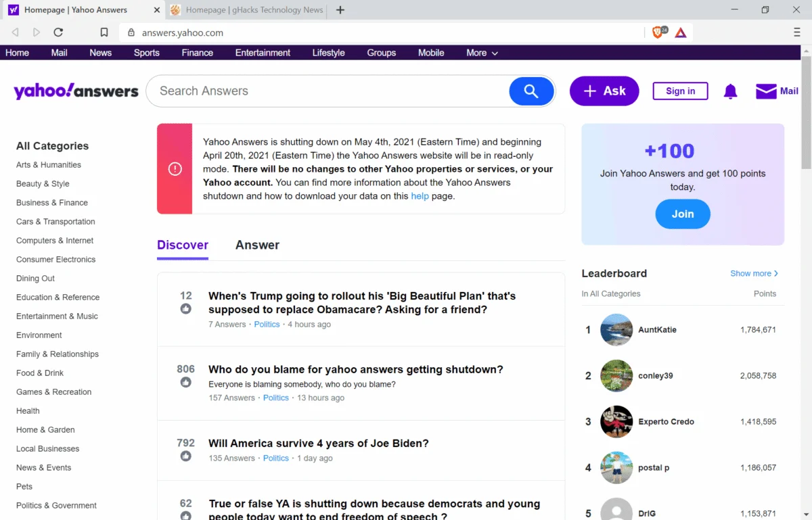Click the Brave Rewards triangle icon
The height and width of the screenshot is (520, 812).
681,32
